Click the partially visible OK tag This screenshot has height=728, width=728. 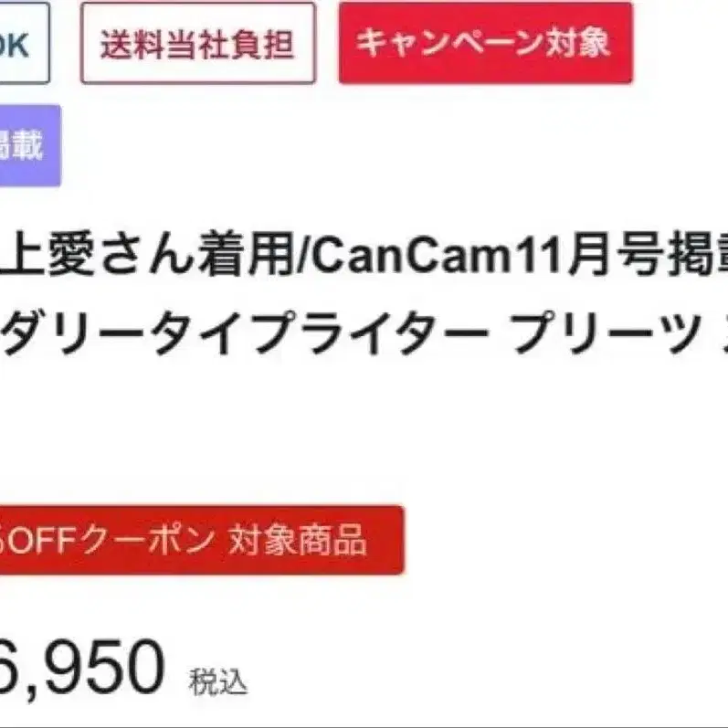tap(22, 43)
